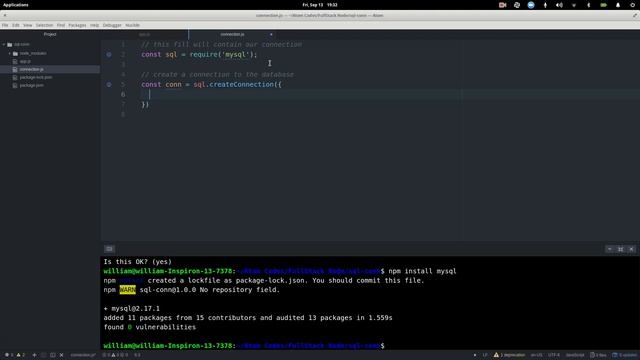Open the Packages menu
This screenshot has width=640, height=360.
pos(77,25)
